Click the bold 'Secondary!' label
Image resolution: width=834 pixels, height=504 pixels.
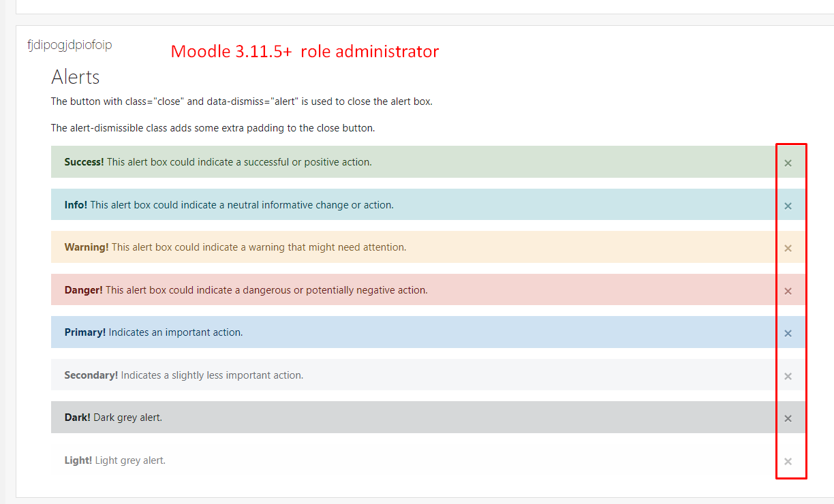pyautogui.click(x=91, y=375)
